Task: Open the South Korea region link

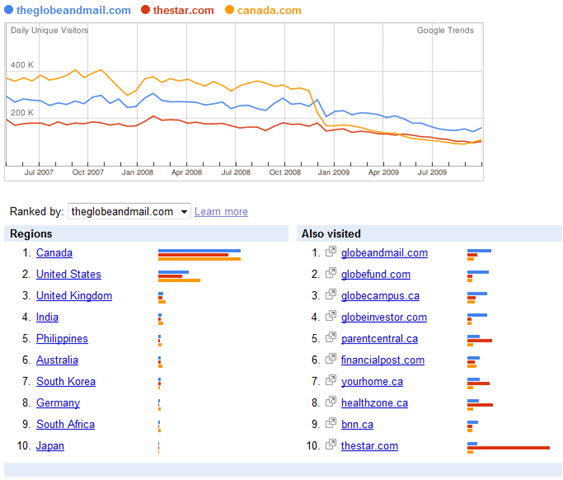Action: [66, 381]
